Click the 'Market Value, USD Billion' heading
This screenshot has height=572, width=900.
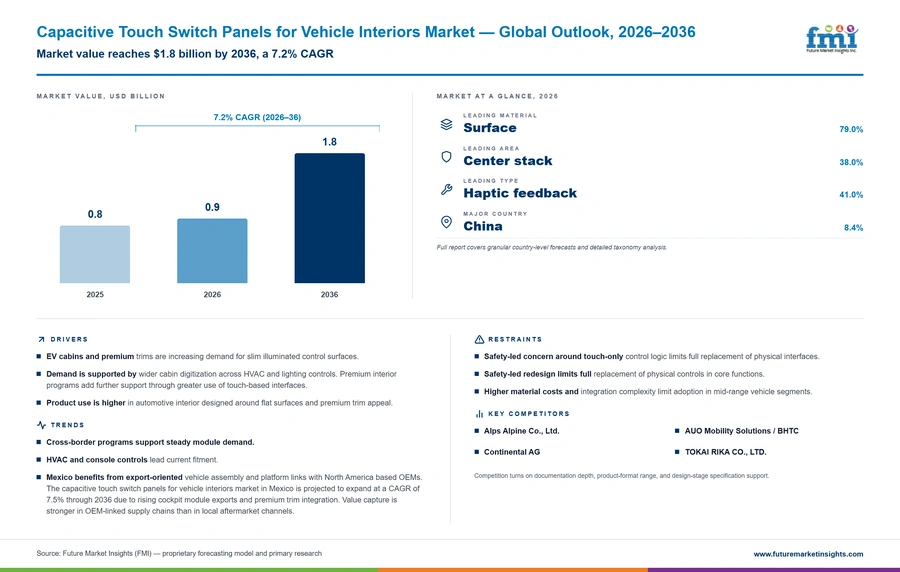(x=100, y=96)
